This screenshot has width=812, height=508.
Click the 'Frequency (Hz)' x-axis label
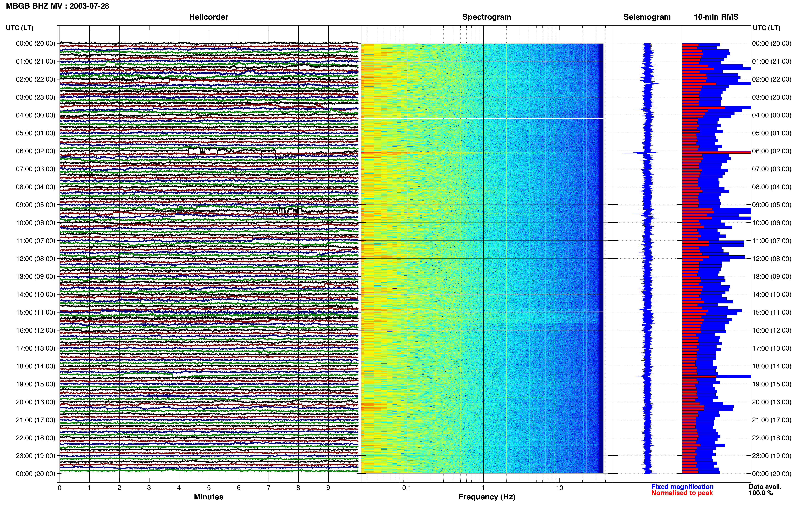pos(487,497)
